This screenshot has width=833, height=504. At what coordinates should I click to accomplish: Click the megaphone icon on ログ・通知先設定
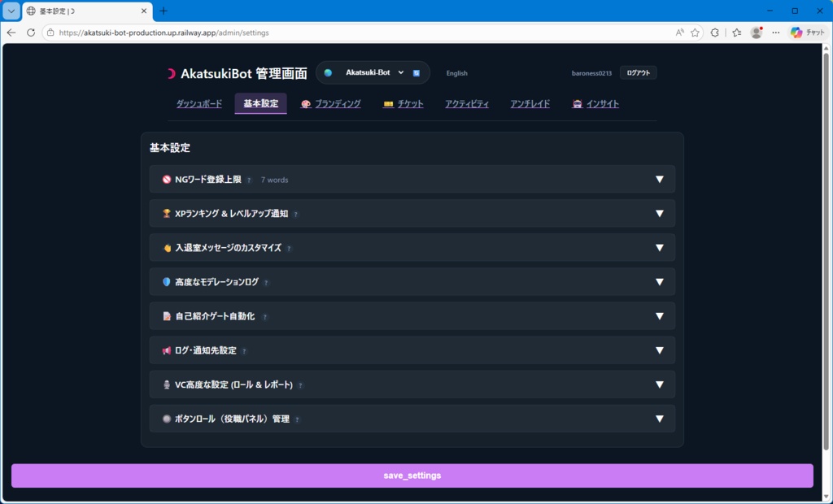tap(168, 350)
